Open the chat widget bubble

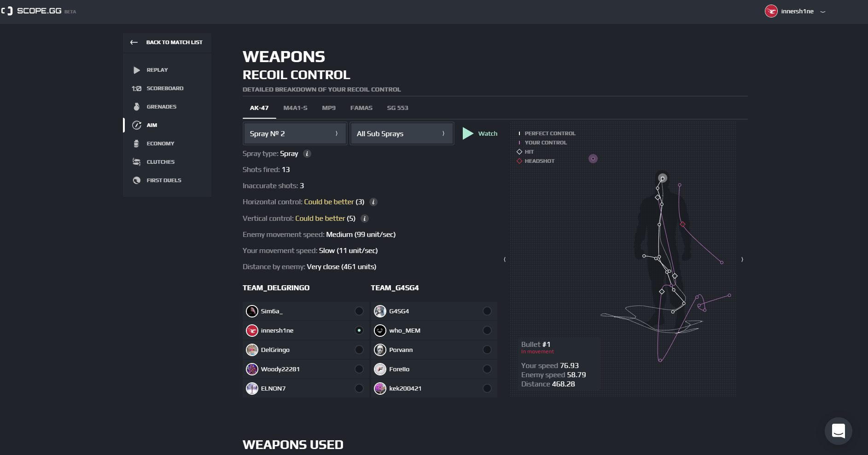(838, 431)
